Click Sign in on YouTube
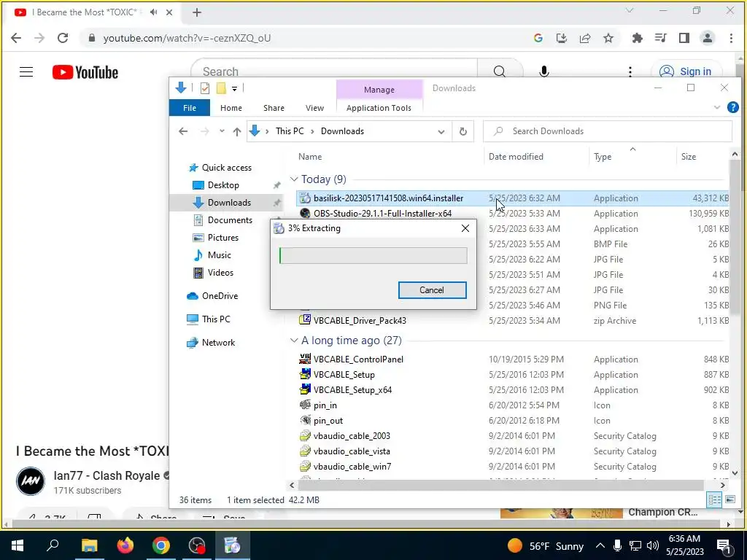Viewport: 747px width, 560px height. click(686, 72)
